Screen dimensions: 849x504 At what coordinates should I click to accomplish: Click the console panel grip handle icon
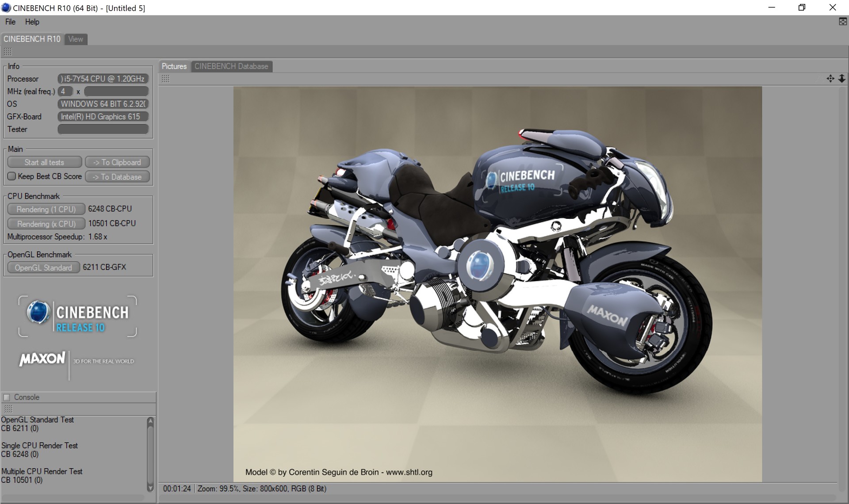(8, 409)
